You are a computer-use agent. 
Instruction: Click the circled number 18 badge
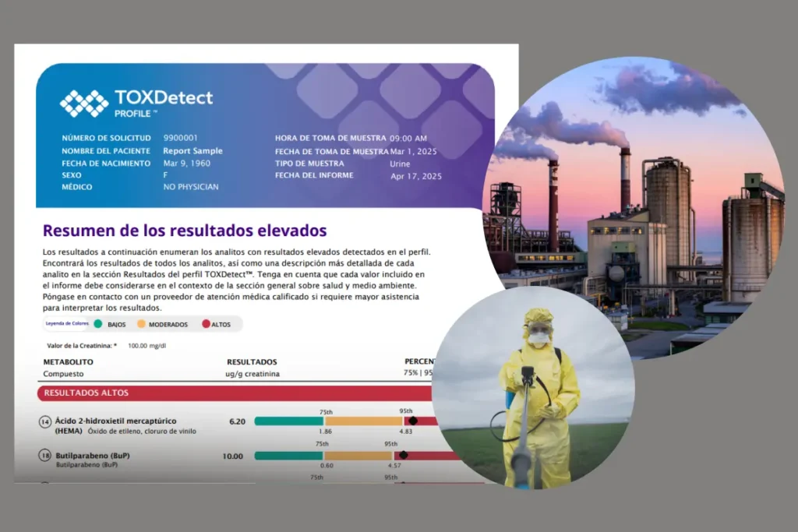tap(45, 456)
